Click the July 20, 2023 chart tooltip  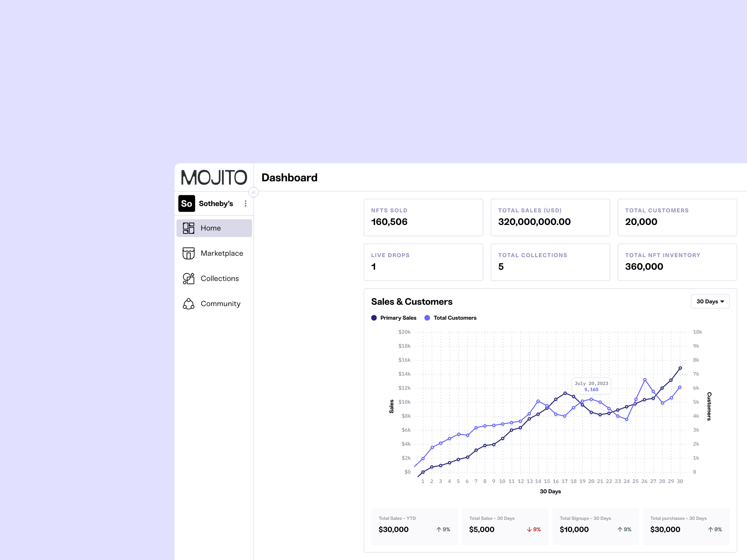(591, 386)
